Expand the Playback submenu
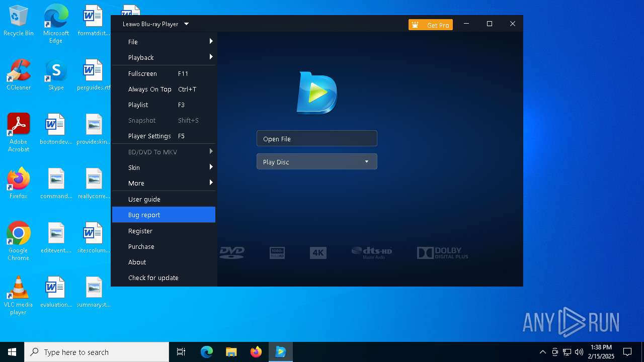 (x=164, y=57)
